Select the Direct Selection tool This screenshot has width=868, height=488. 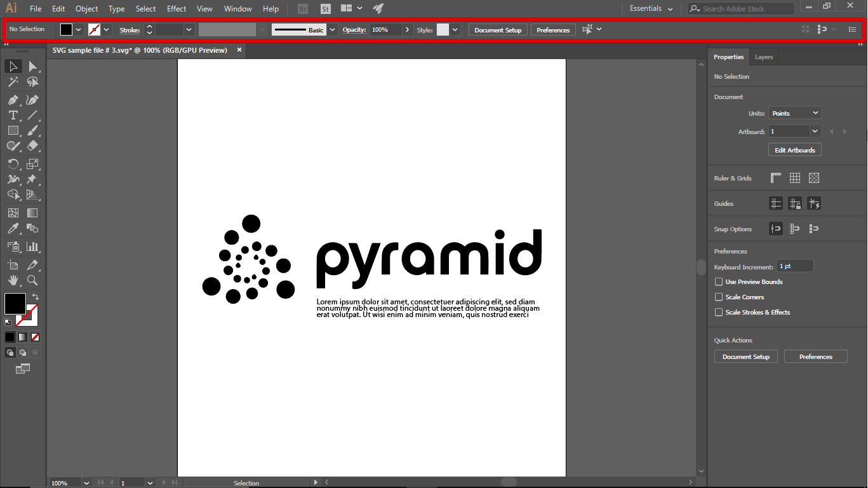point(32,67)
